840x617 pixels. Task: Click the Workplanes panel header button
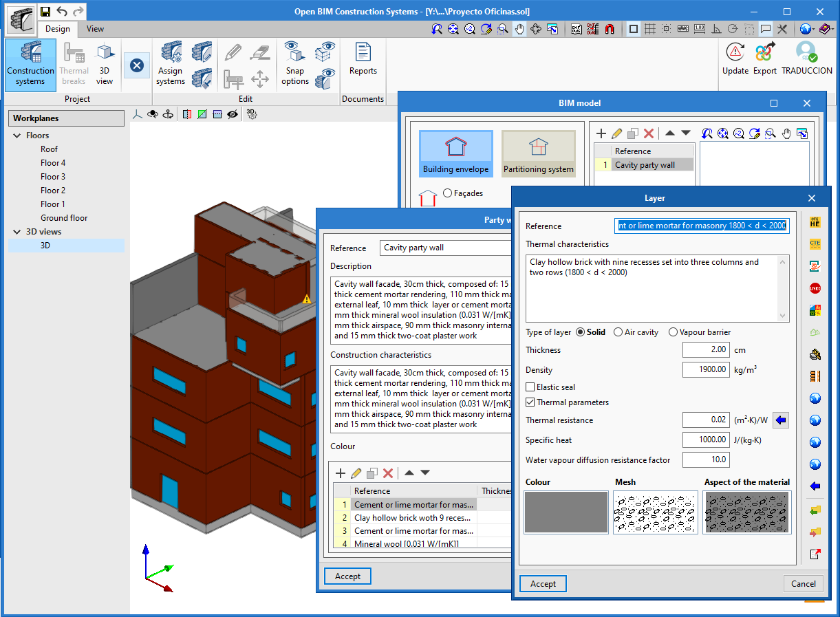coord(66,118)
